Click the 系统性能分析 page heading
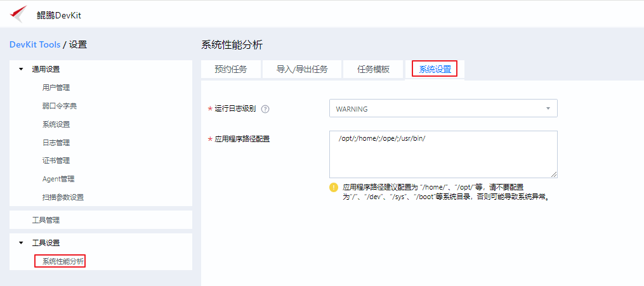 click(x=232, y=45)
